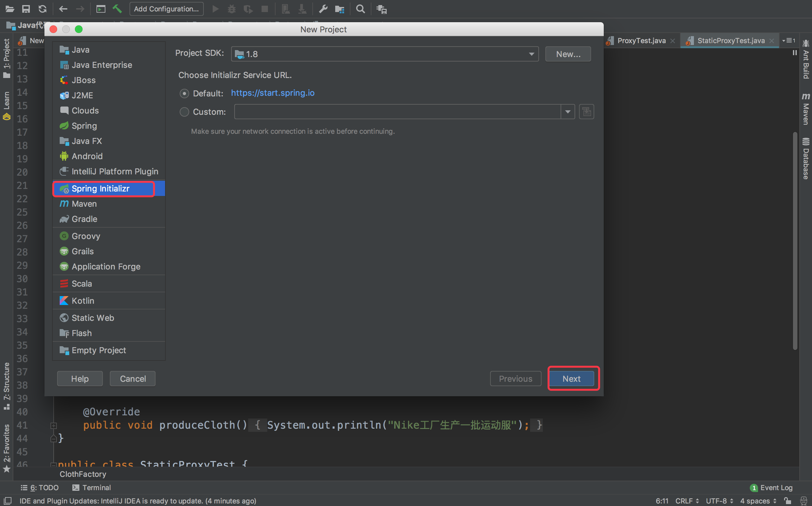
Task: Switch to the ProxyTest.java tab
Action: pos(641,41)
